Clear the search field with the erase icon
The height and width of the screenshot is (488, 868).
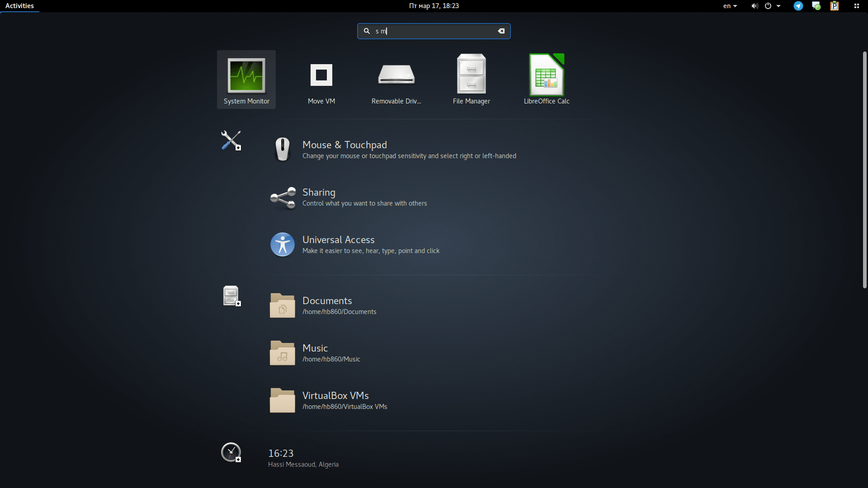point(501,31)
